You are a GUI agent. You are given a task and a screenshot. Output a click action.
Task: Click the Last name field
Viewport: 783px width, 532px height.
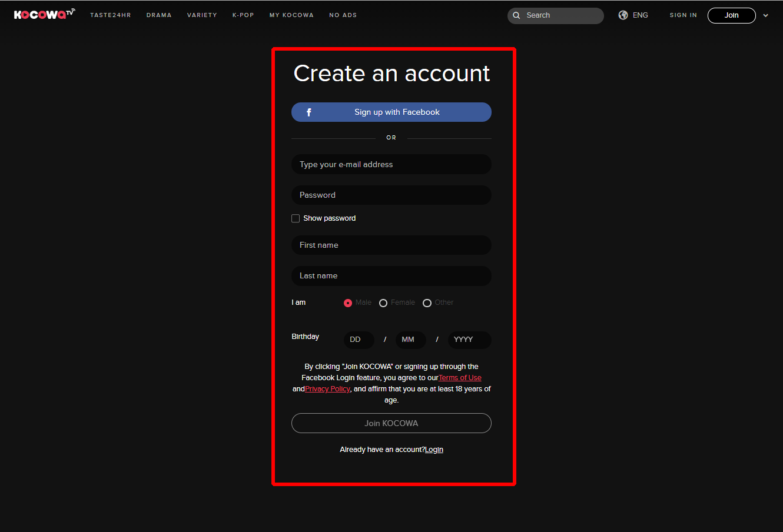tap(391, 275)
